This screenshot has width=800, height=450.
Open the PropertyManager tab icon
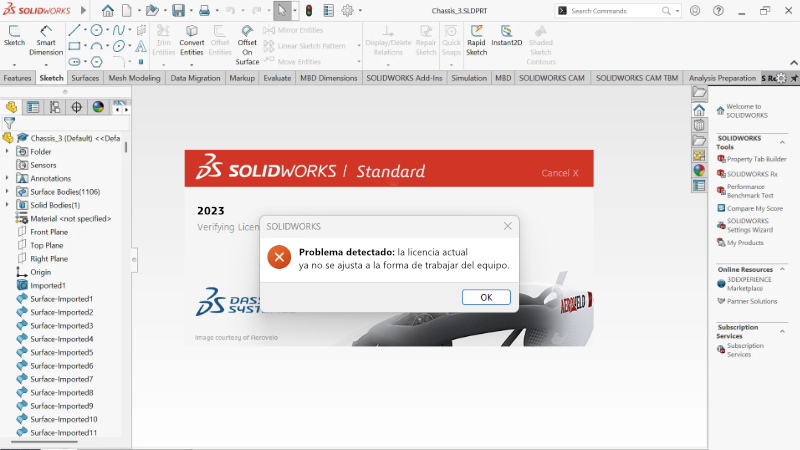33,107
